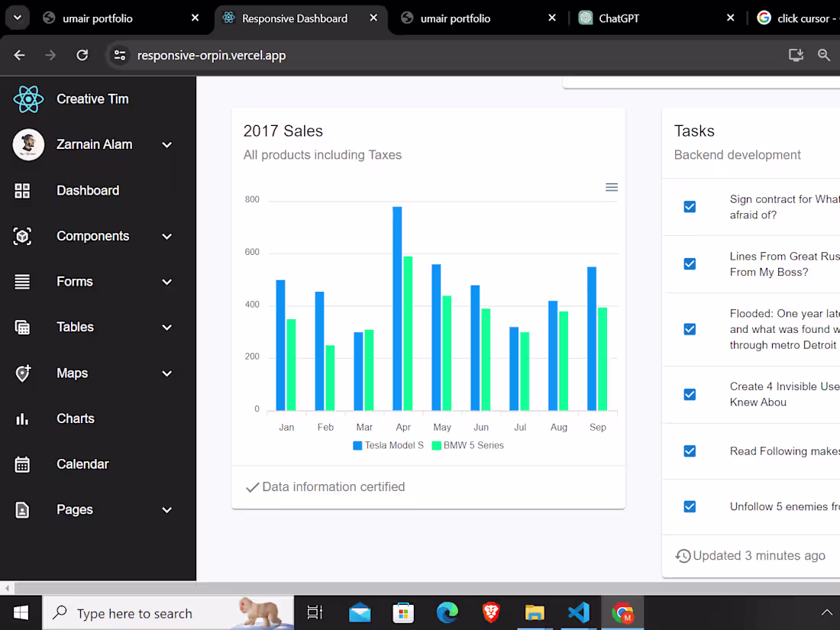This screenshot has height=630, width=840.
Task: Expand the Pages section
Action: coord(166,509)
